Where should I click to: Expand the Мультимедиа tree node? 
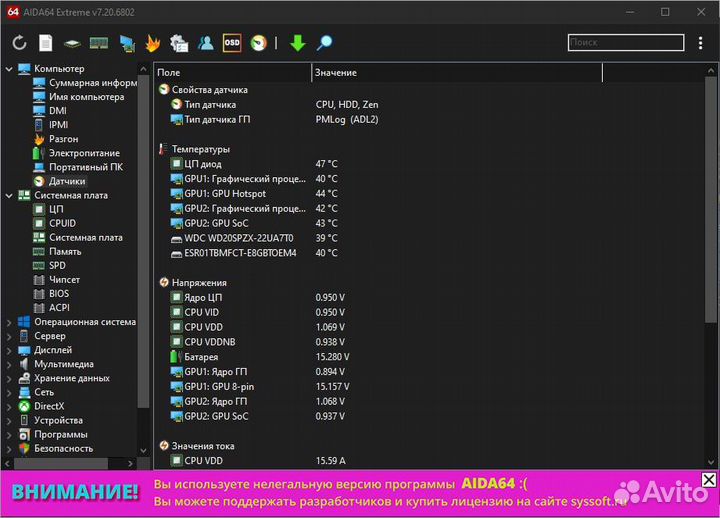pyautogui.click(x=9, y=365)
